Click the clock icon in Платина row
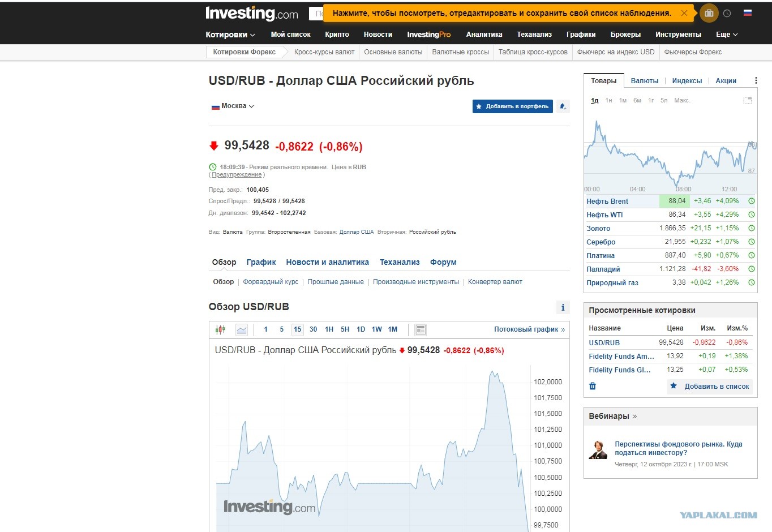The height and width of the screenshot is (532, 772). click(752, 255)
